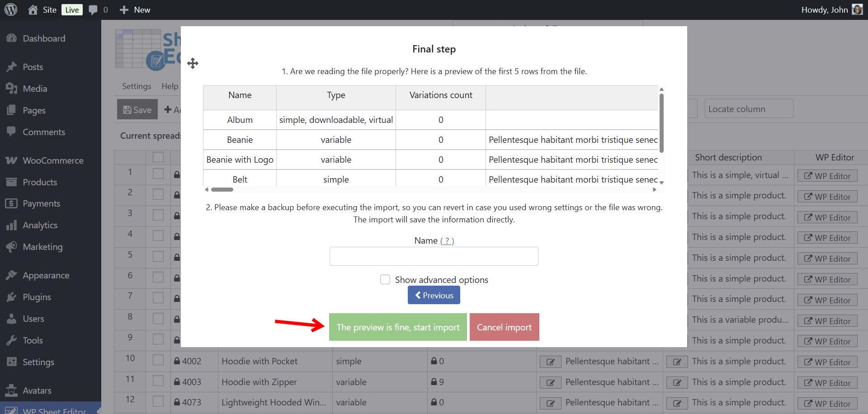868x414 pixels.
Task: Go to the Products menu item
Action: point(40,182)
